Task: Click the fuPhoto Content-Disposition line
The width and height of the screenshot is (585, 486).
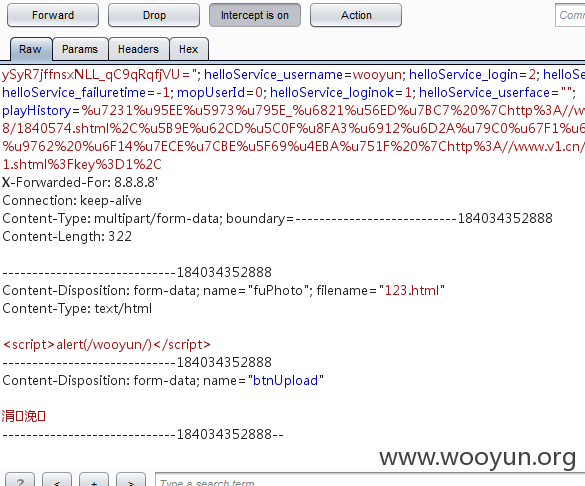Action: click(x=223, y=291)
